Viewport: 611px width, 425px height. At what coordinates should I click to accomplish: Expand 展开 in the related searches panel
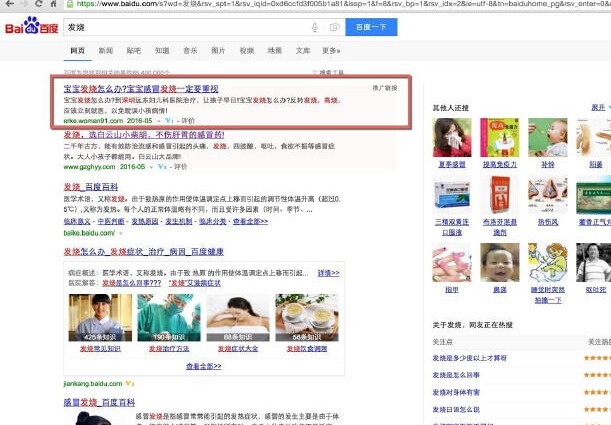click(x=598, y=106)
